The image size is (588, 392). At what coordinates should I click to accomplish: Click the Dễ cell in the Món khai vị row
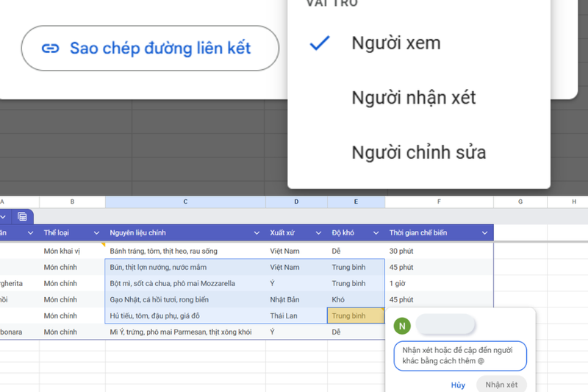[x=356, y=251]
